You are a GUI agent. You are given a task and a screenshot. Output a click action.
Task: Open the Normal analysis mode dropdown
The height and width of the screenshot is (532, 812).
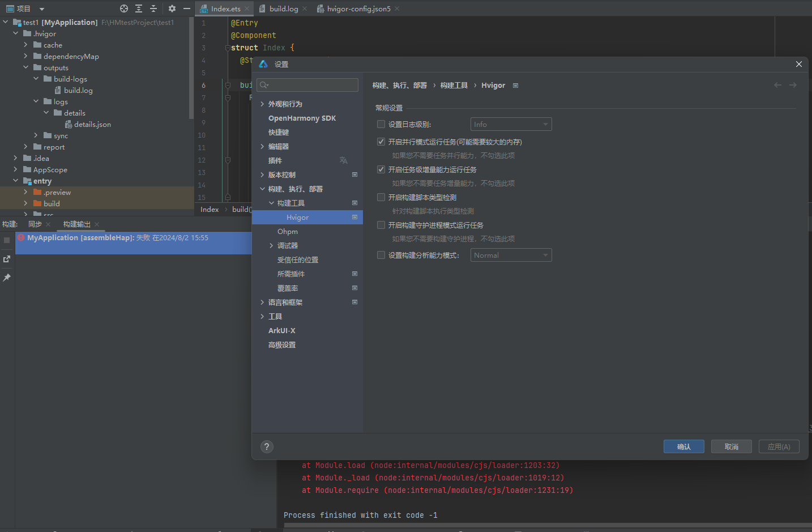(511, 255)
